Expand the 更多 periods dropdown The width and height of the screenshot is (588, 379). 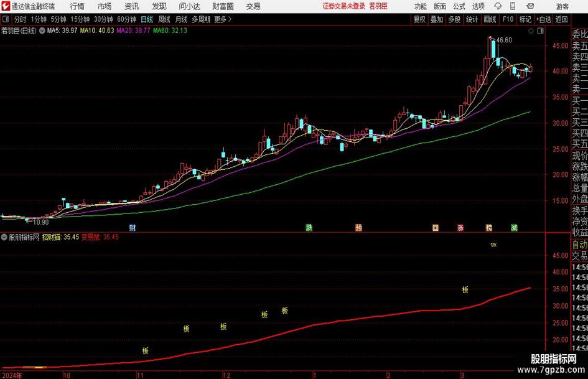tap(223, 19)
